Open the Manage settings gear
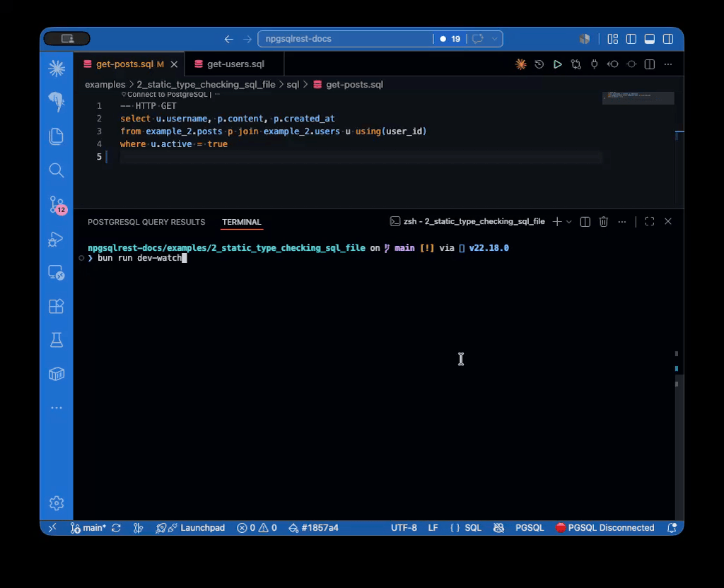 coord(57,503)
